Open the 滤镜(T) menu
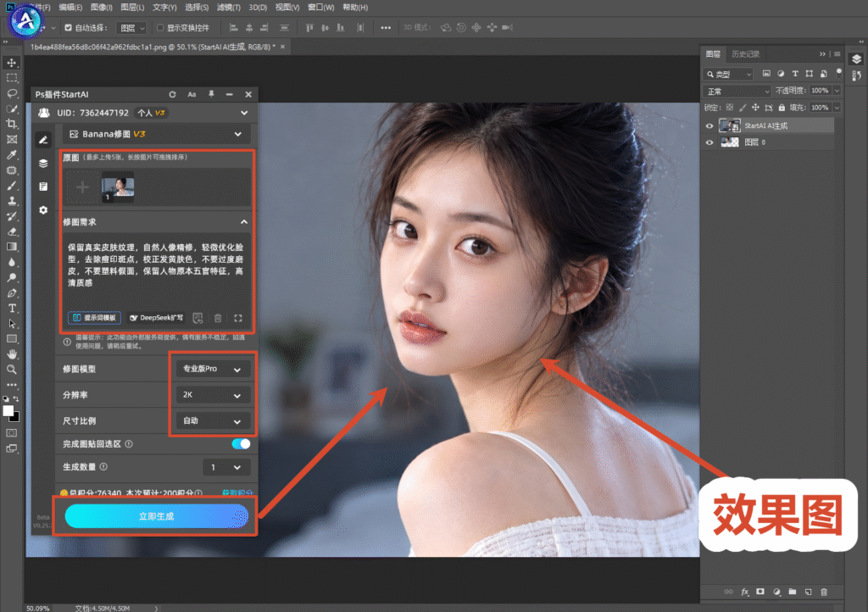Viewport: 868px width, 612px height. [229, 7]
